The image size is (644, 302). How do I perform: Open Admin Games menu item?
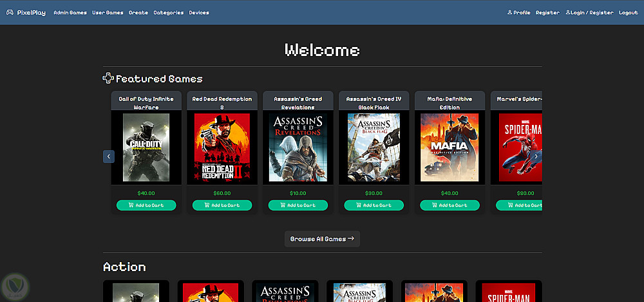tap(70, 13)
